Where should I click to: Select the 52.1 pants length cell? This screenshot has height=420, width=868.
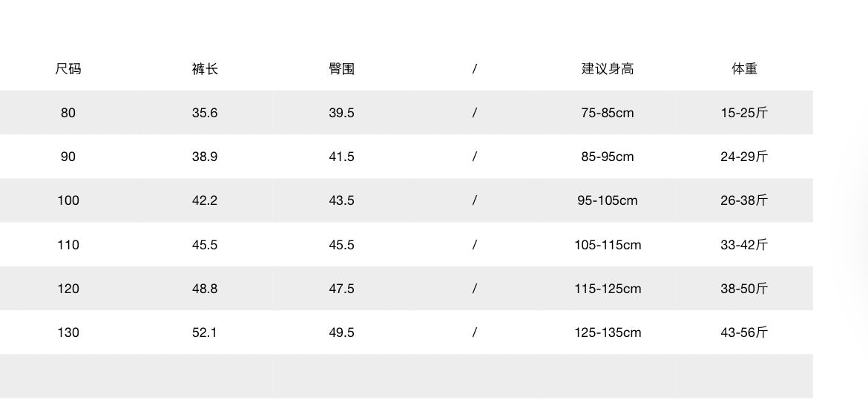pyautogui.click(x=205, y=332)
